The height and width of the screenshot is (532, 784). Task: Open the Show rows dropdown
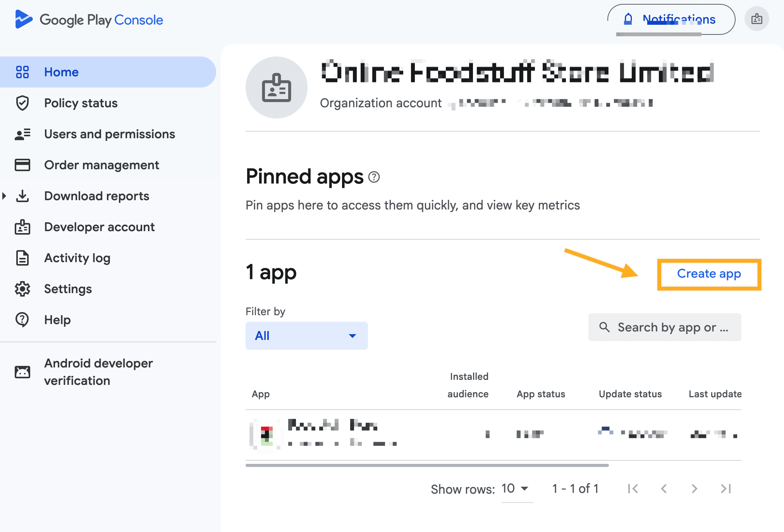pyautogui.click(x=517, y=489)
